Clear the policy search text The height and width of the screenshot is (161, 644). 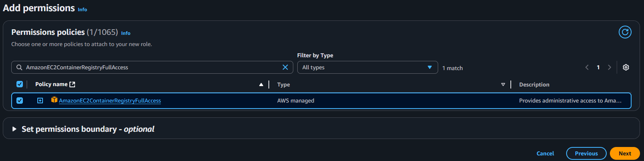point(285,67)
